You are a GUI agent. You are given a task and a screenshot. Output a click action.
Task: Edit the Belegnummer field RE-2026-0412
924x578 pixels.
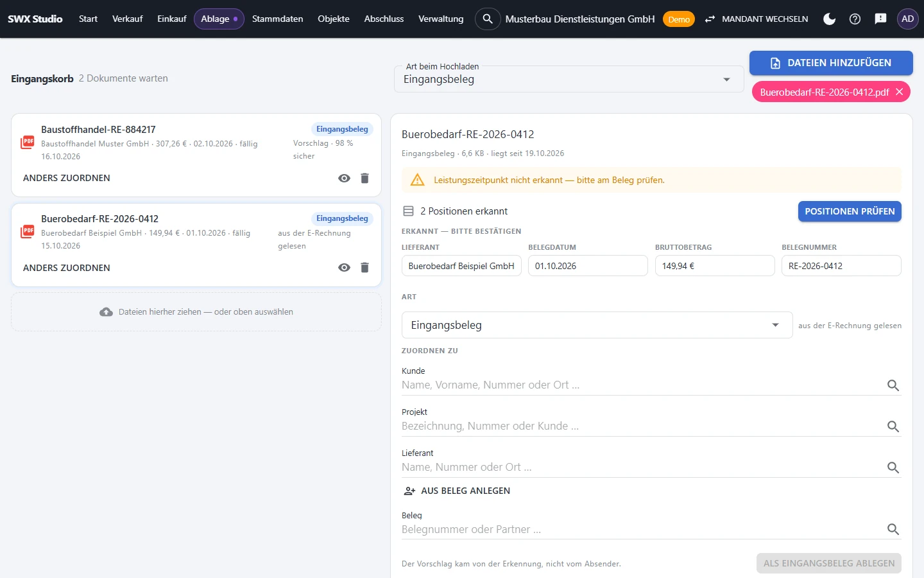841,266
